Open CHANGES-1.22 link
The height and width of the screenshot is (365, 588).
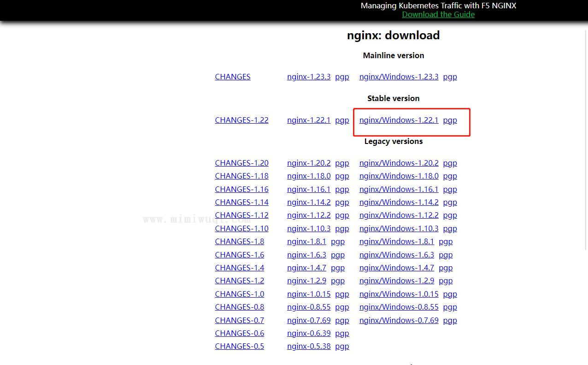coord(241,120)
